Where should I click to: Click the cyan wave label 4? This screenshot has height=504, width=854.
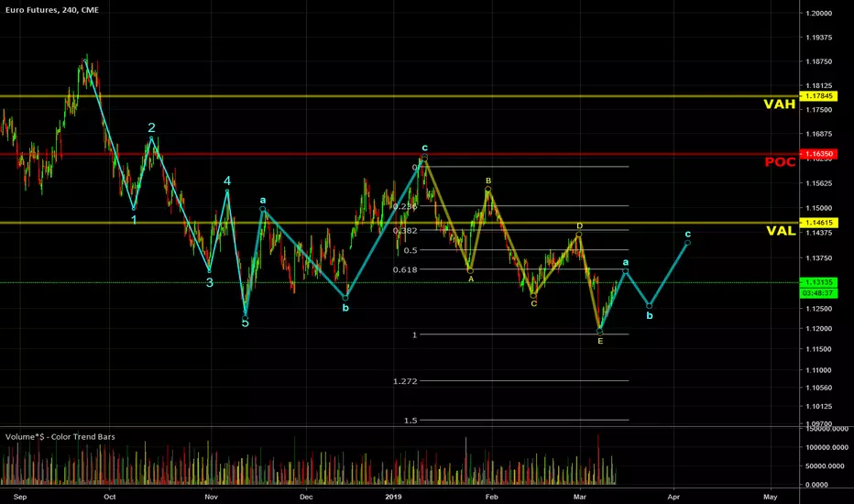[227, 181]
